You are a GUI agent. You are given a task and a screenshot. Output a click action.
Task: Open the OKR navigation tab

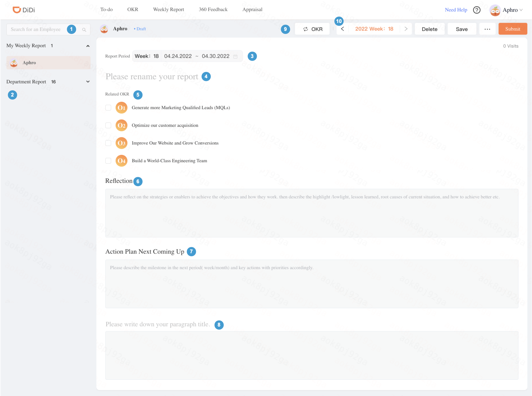[133, 9]
